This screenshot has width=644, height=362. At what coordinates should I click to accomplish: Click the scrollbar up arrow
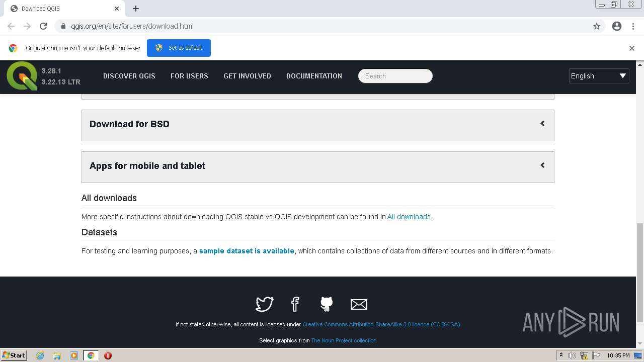[640, 64]
